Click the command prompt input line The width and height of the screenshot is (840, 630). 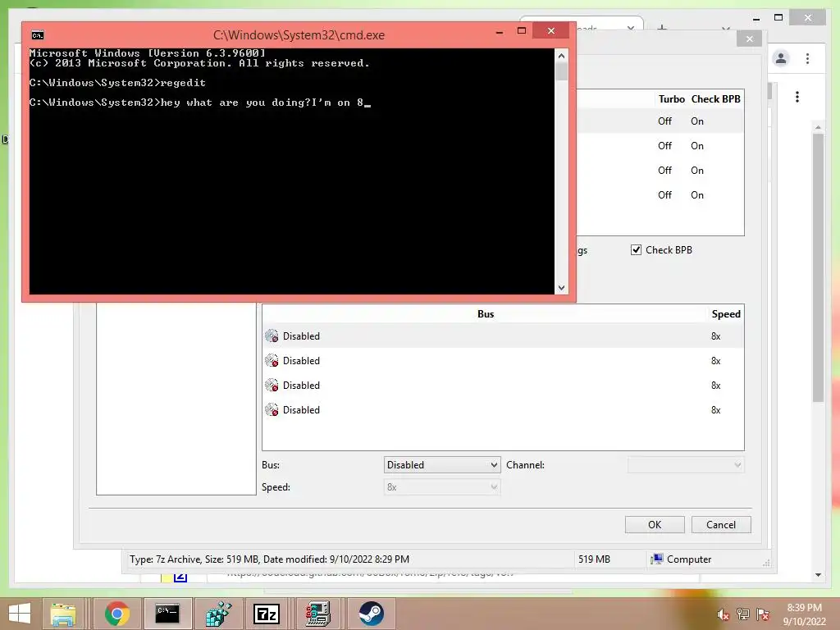tap(200, 103)
